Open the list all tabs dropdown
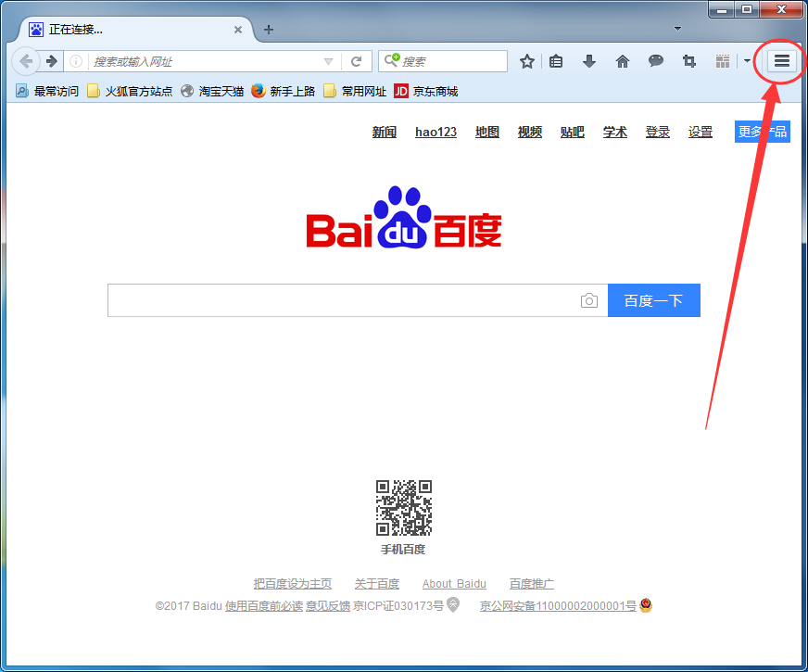 coord(677,29)
